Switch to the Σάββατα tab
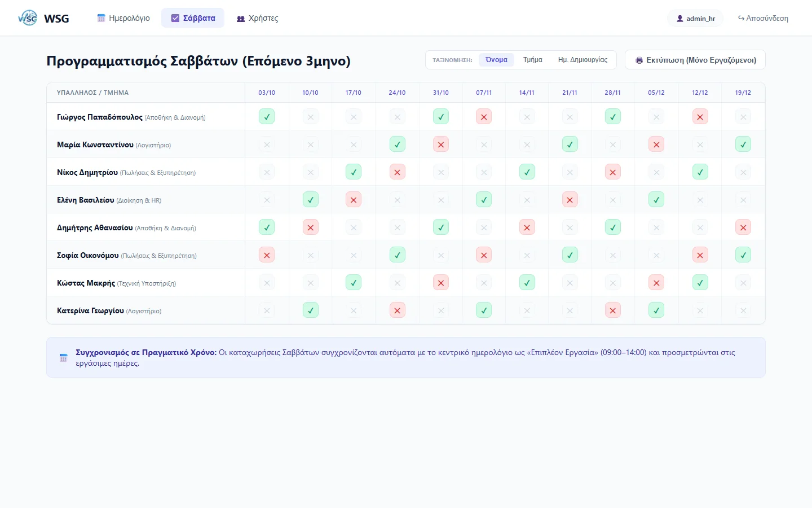Screen dimensions: 812x508 (193, 18)
